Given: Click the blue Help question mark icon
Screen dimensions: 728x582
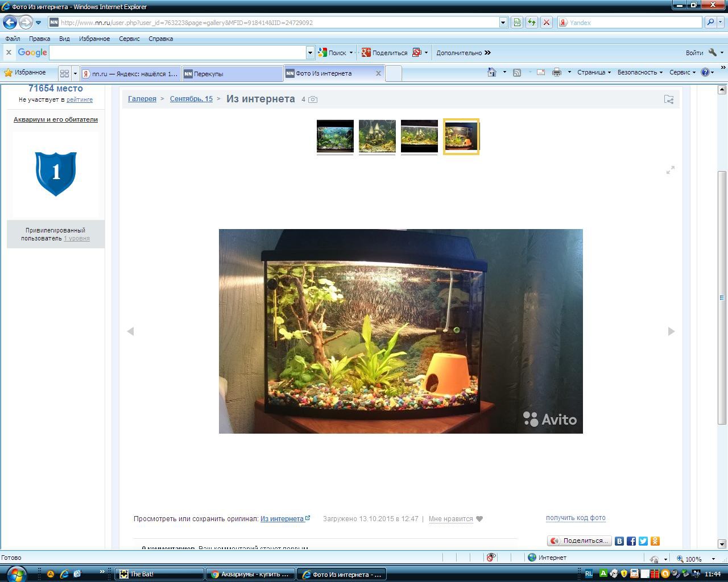Looking at the screenshot, I should point(705,72).
